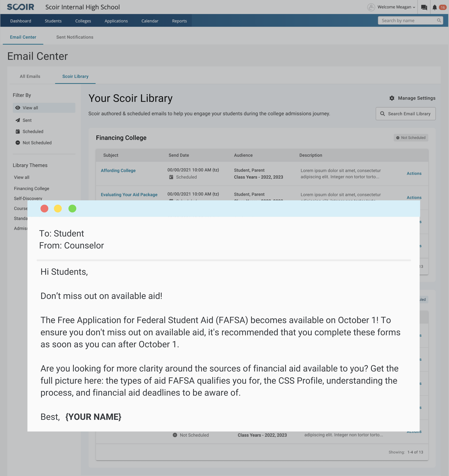This screenshot has width=449, height=476.
Task: Open Evaluating Your Aid Package link
Action: pyautogui.click(x=129, y=195)
